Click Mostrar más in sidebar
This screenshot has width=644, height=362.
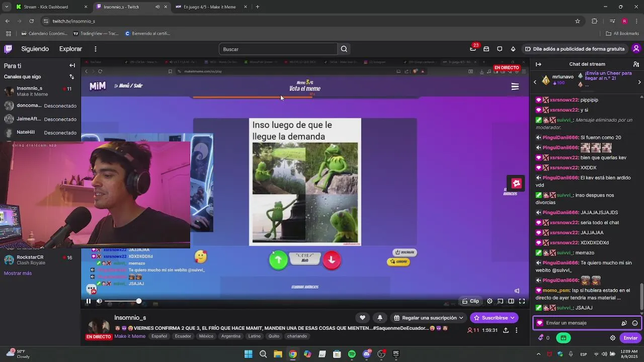(x=18, y=274)
